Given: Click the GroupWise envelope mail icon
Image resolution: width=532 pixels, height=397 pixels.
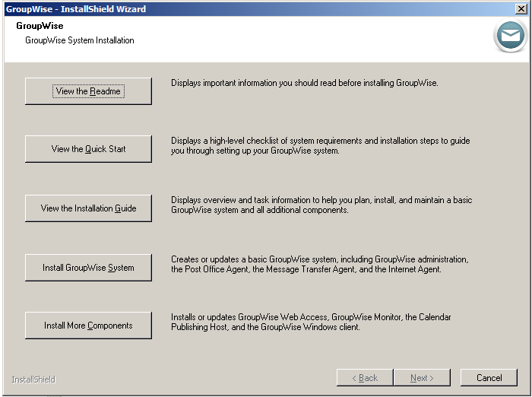Looking at the screenshot, I should pyautogui.click(x=510, y=36).
